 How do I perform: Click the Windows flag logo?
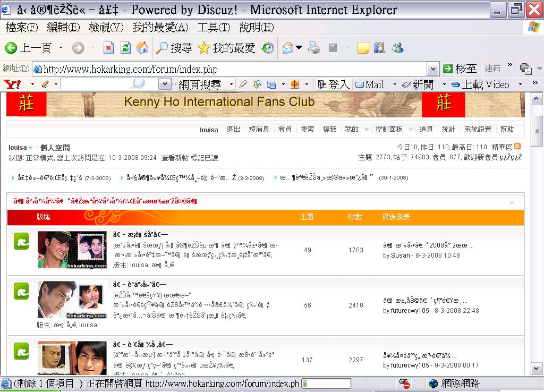533,27
